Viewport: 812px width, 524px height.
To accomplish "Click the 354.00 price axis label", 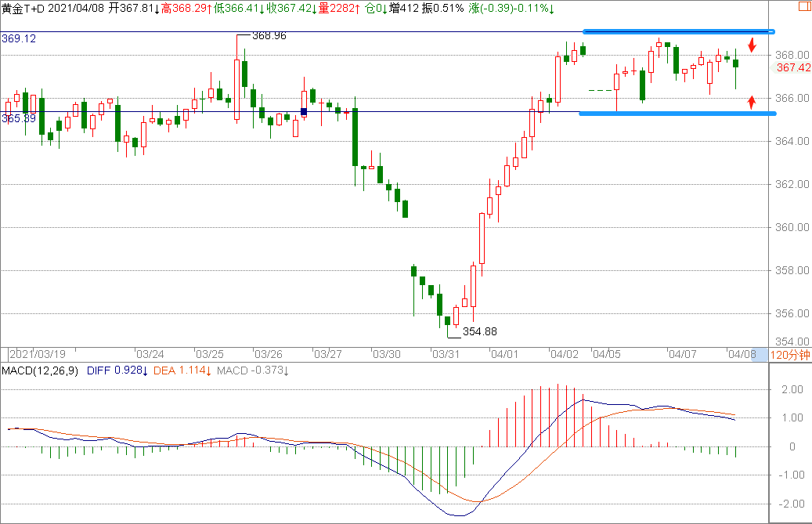I will pos(792,342).
